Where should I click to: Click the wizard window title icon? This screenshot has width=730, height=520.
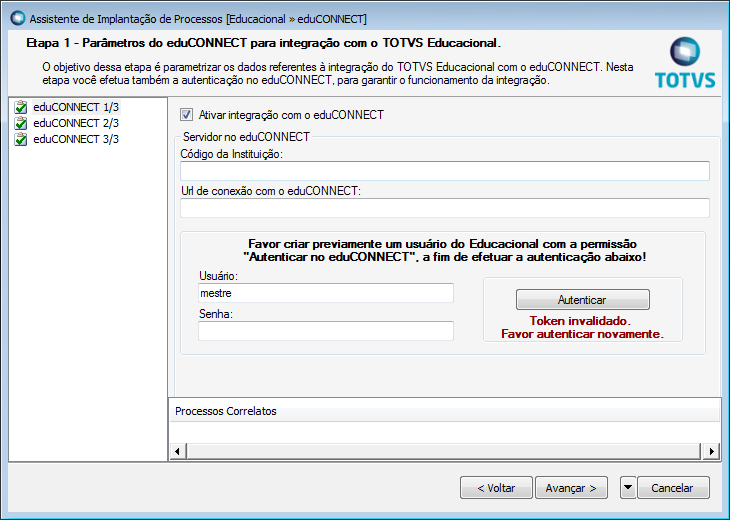tap(16, 18)
